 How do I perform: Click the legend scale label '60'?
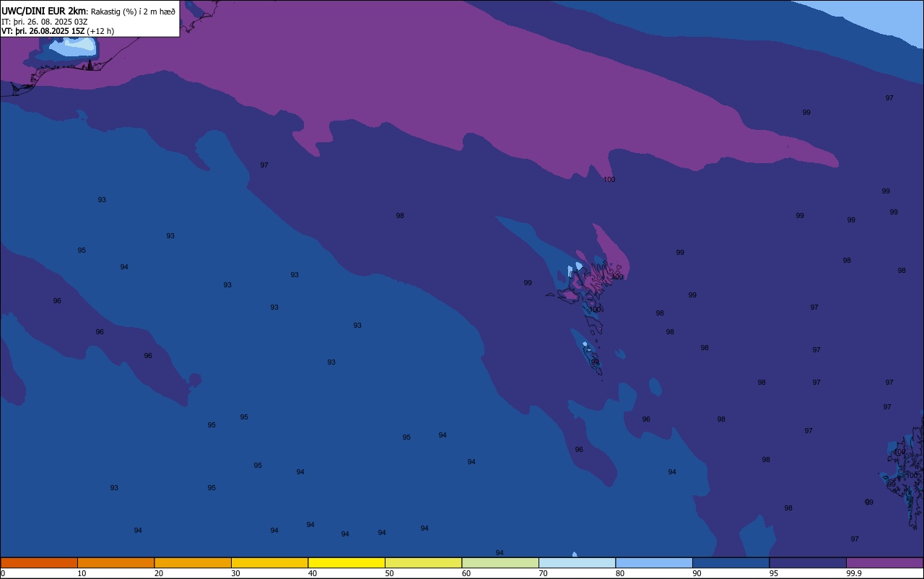click(466, 573)
